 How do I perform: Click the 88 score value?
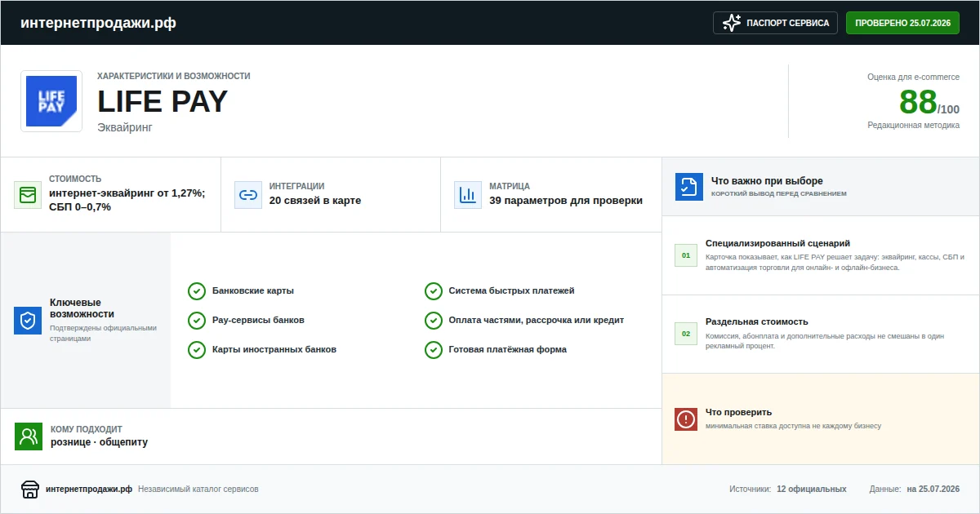(x=918, y=102)
